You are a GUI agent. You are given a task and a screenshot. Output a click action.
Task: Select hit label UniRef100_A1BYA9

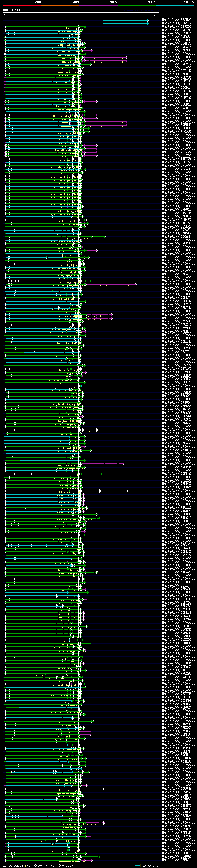[x=176, y=81]
